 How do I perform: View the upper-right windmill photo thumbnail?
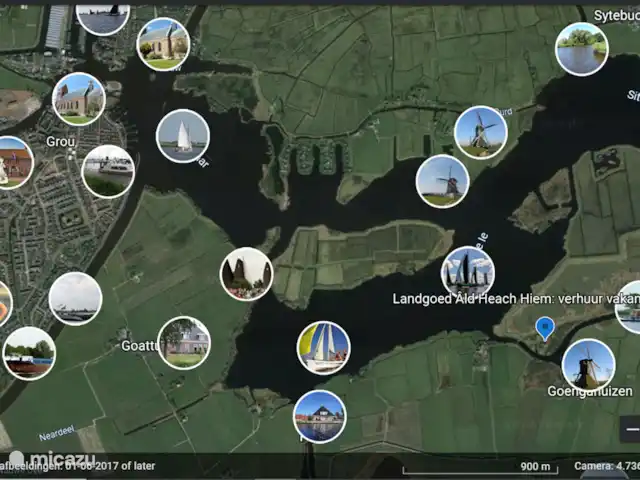[481, 132]
